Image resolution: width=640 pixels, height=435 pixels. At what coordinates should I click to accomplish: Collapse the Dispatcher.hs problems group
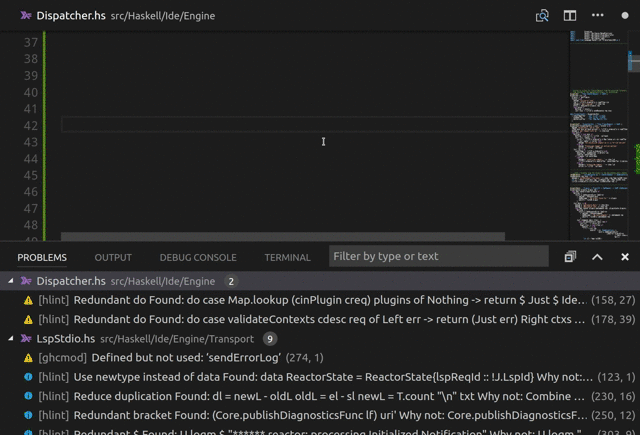(12, 282)
